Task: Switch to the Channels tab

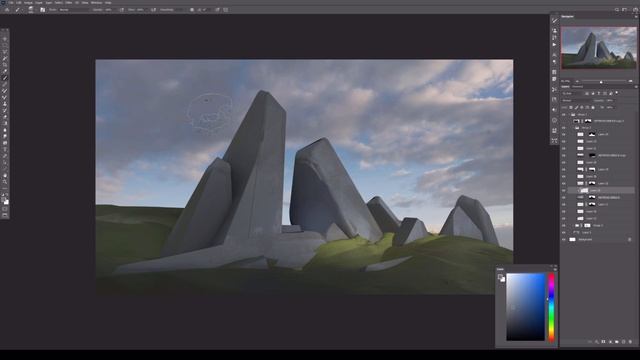Action: pos(577,87)
